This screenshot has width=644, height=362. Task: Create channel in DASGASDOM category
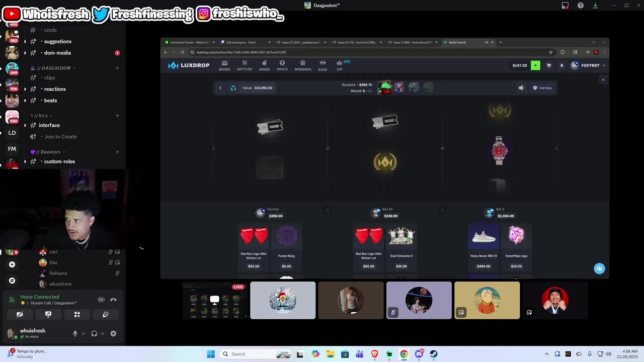117,68
